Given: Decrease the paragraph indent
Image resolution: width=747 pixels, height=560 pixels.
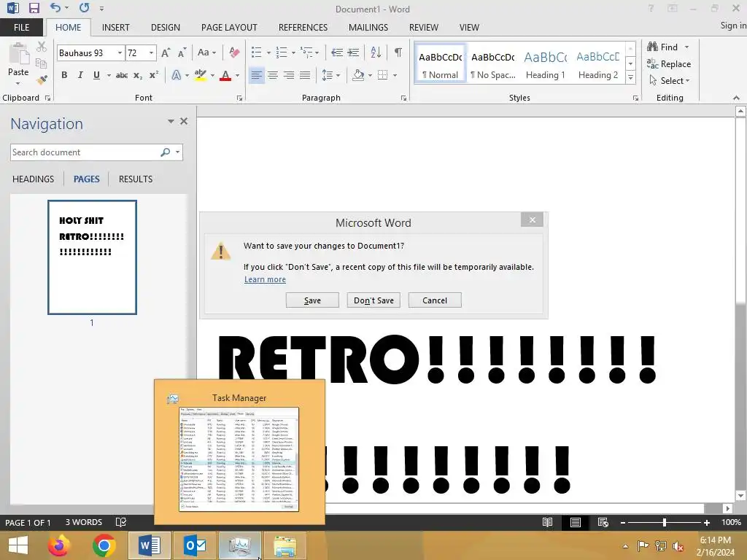Looking at the screenshot, I should 337,52.
